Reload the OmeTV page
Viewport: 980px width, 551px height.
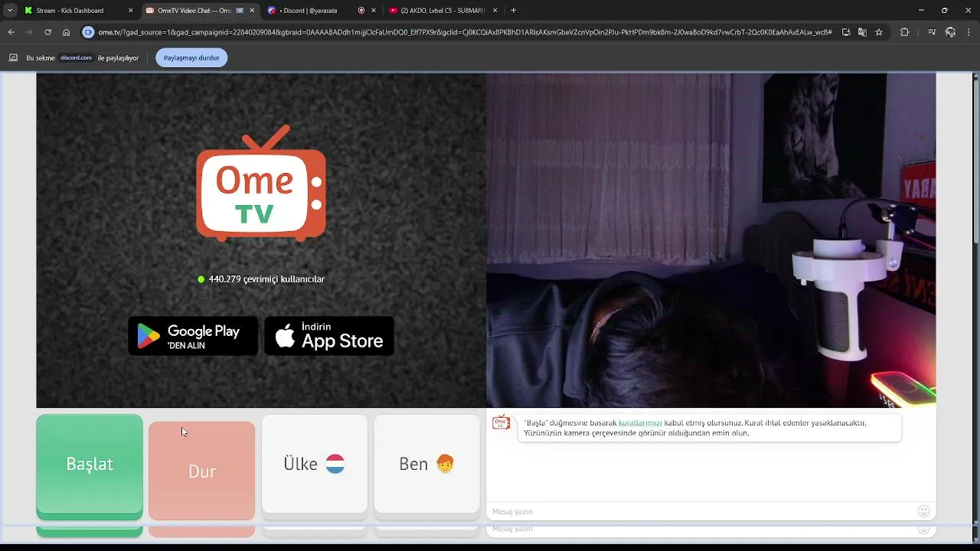tap(47, 32)
